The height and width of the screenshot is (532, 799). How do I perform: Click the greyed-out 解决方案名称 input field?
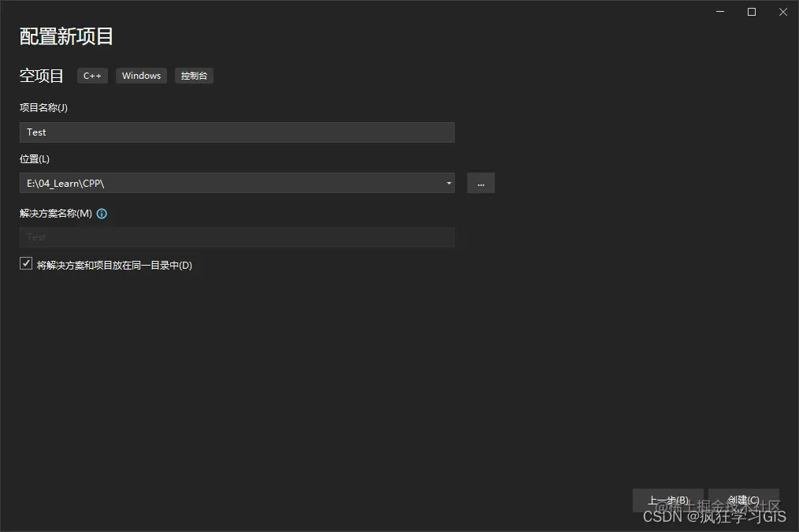[x=237, y=237]
